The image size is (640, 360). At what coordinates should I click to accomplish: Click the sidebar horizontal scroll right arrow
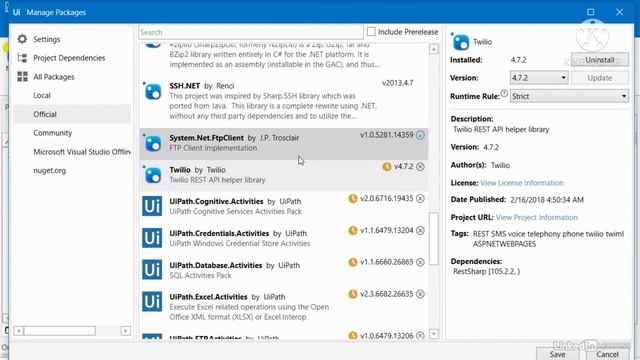[126, 331]
